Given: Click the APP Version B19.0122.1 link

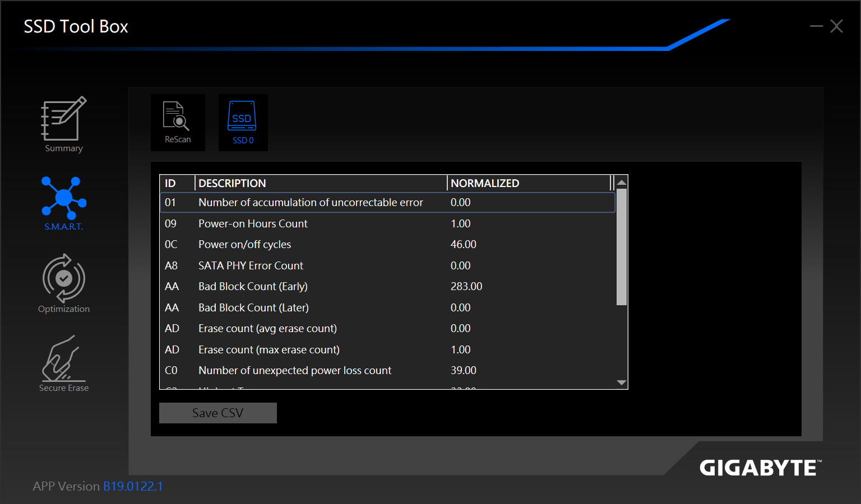Looking at the screenshot, I should point(133,486).
